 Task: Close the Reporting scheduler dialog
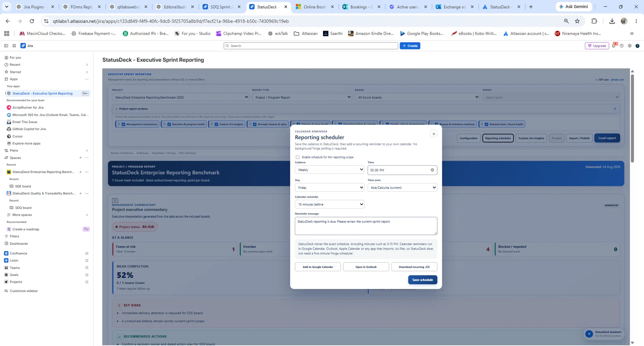tap(434, 134)
